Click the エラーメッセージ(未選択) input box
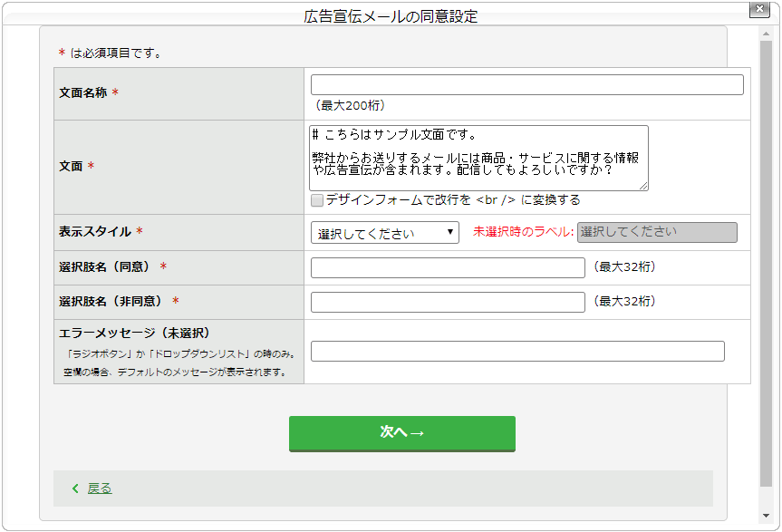The width and height of the screenshot is (782, 532). pyautogui.click(x=517, y=351)
